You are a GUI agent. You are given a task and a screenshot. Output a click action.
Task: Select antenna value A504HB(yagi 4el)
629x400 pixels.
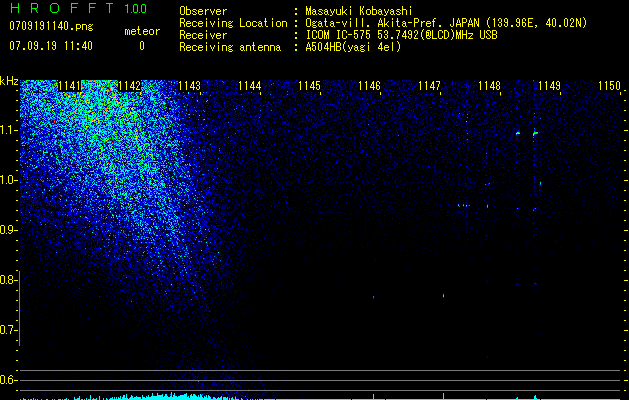353,47
